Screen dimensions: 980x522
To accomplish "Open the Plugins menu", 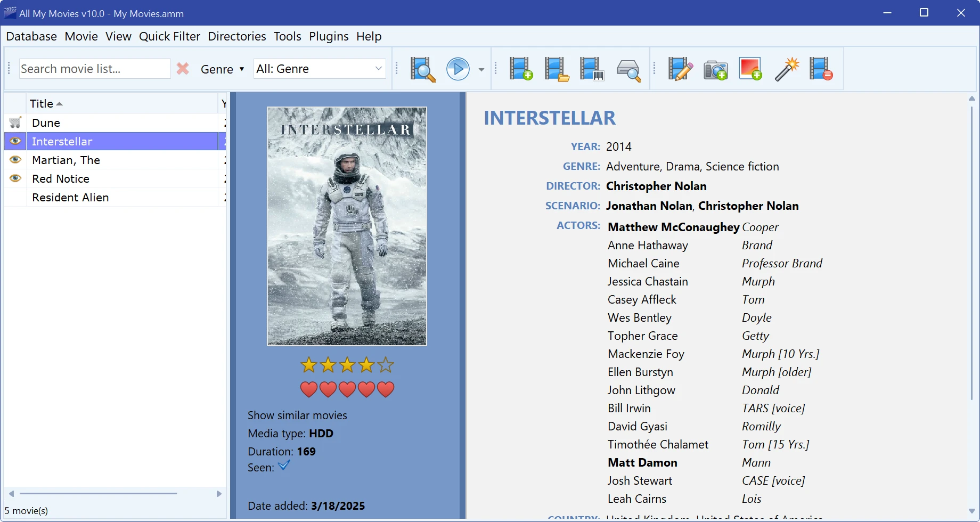I will (329, 36).
